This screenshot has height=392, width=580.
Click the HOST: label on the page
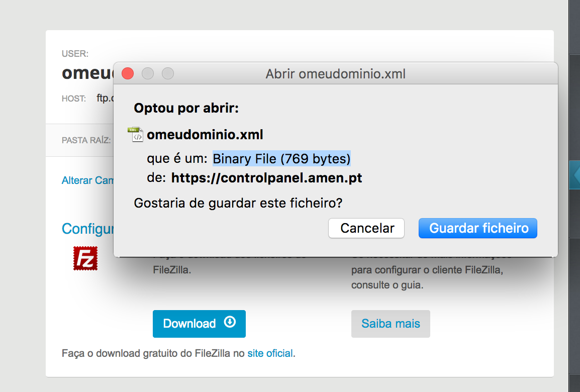tap(74, 99)
